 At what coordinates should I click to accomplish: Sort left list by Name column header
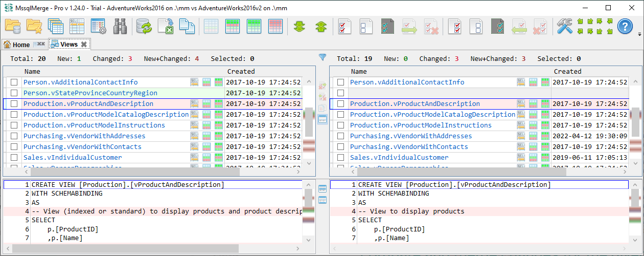pos(32,71)
